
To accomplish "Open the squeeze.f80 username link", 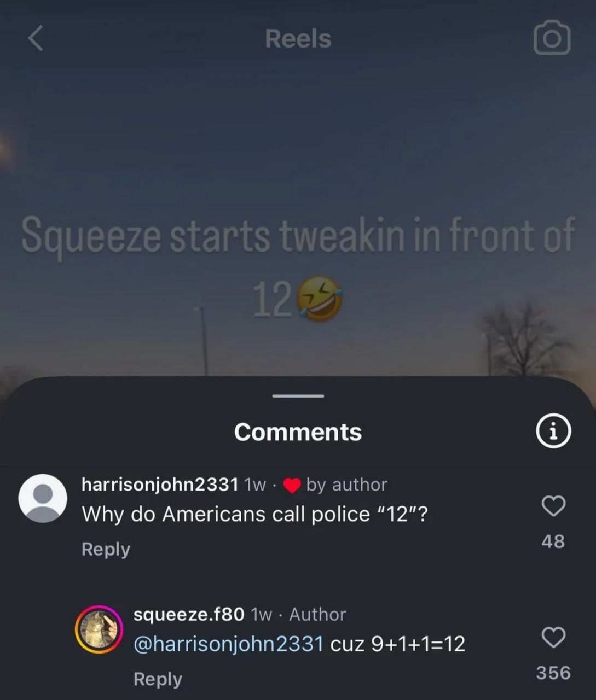I will point(189,614).
